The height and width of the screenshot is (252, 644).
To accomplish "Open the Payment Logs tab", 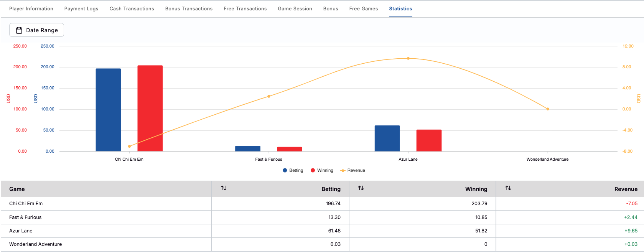I will click(81, 9).
